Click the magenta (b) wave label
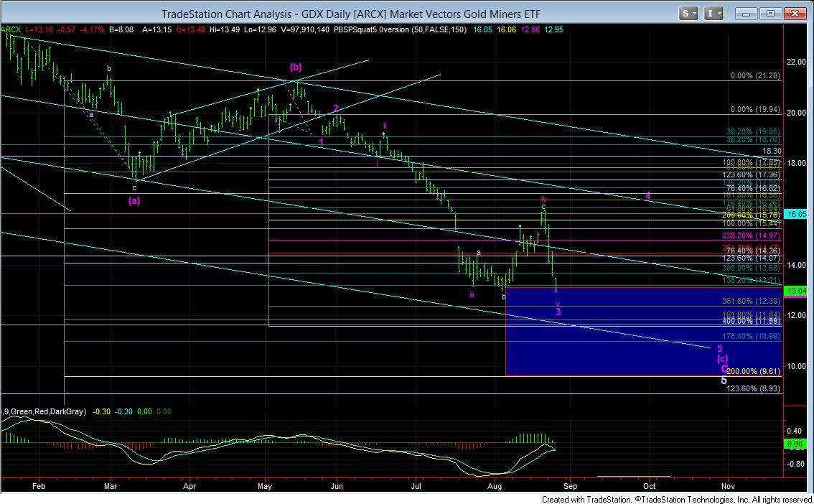 coord(296,67)
